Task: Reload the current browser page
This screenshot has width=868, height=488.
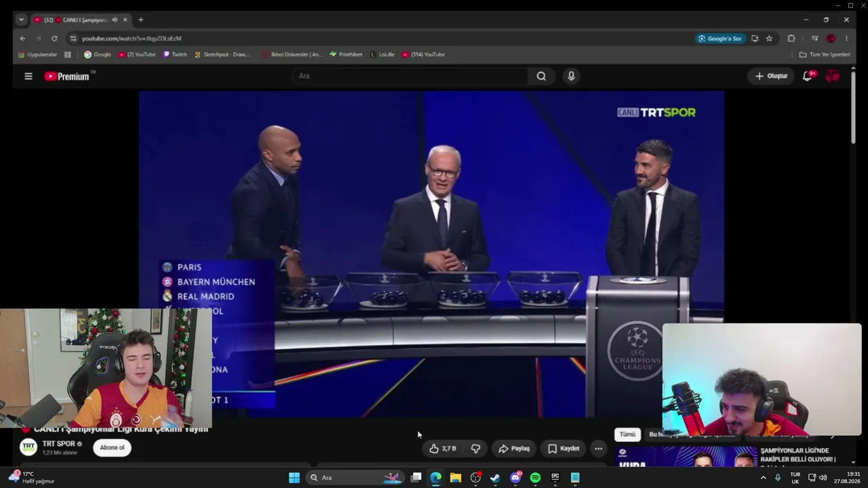Action: point(54,39)
